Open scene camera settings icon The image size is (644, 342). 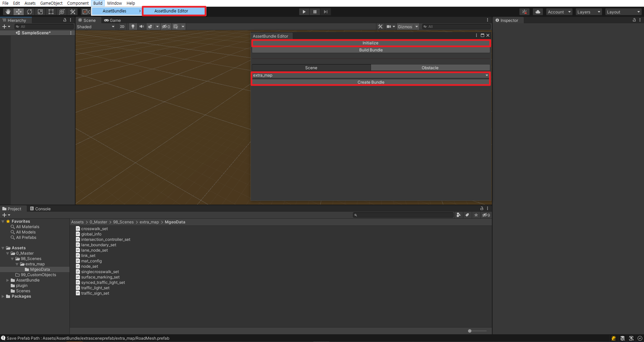[x=390, y=27]
